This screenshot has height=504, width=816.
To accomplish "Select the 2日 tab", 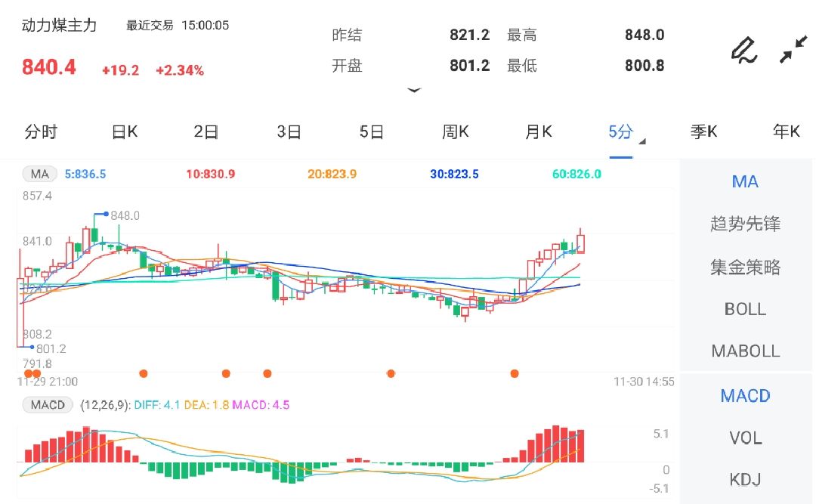I will click(206, 131).
